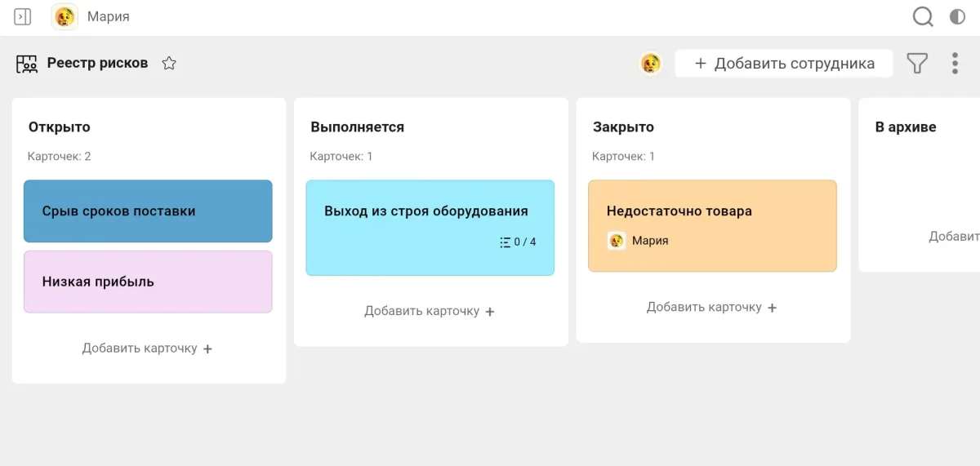Click Мария's avatar on Недостаточно товара card
Viewport: 980px width, 466px height.
[617, 241]
